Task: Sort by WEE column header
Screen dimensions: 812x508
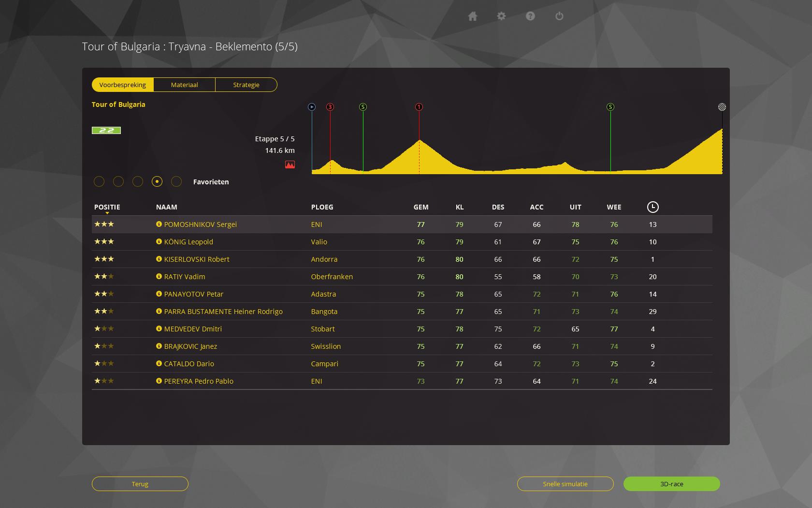Action: pyautogui.click(x=614, y=207)
